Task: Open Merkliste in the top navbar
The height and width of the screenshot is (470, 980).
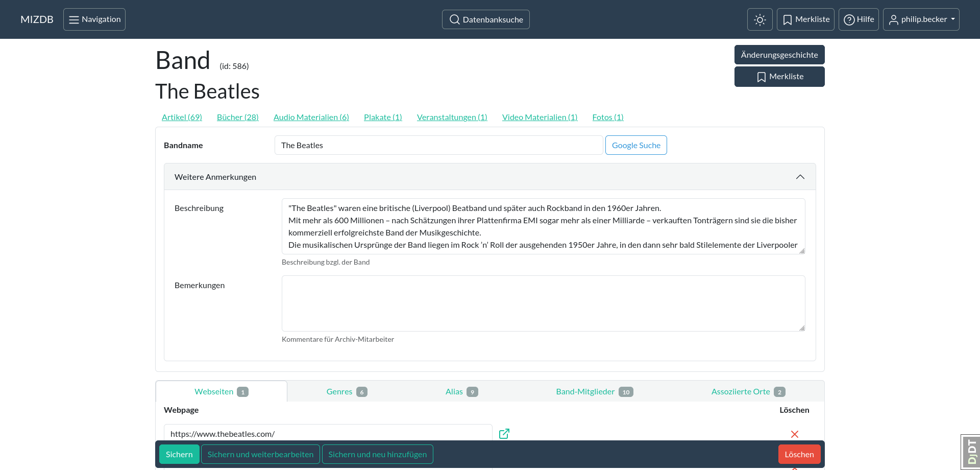Action: [805, 19]
